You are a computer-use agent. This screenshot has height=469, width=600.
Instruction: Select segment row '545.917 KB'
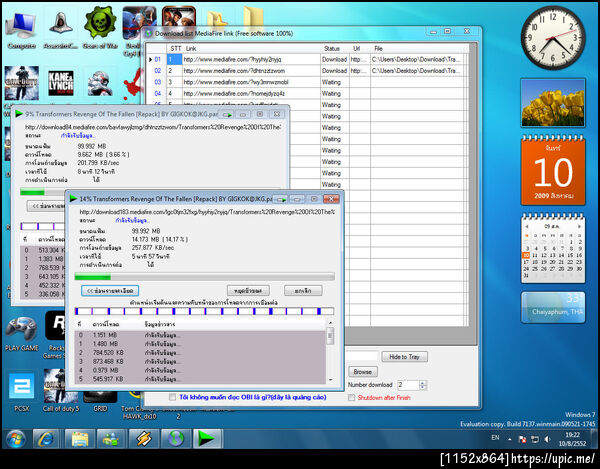pos(200,379)
